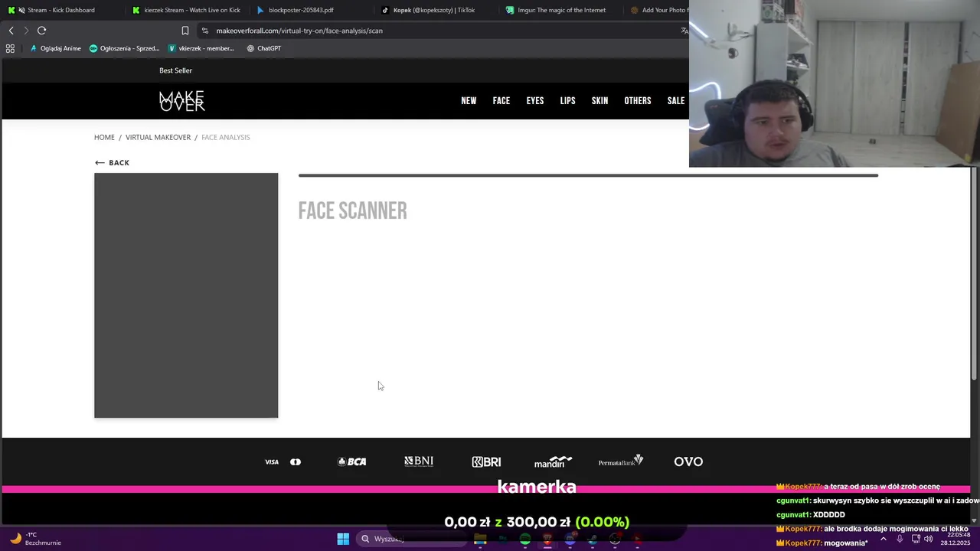Click the Visa payment logo
Viewport: 980px width, 551px height.
272,461
